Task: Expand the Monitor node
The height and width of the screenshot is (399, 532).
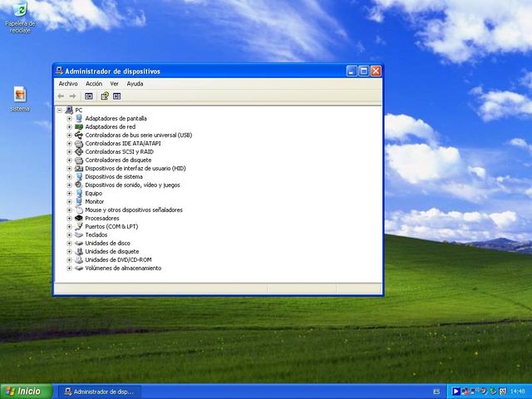Action: (69, 201)
